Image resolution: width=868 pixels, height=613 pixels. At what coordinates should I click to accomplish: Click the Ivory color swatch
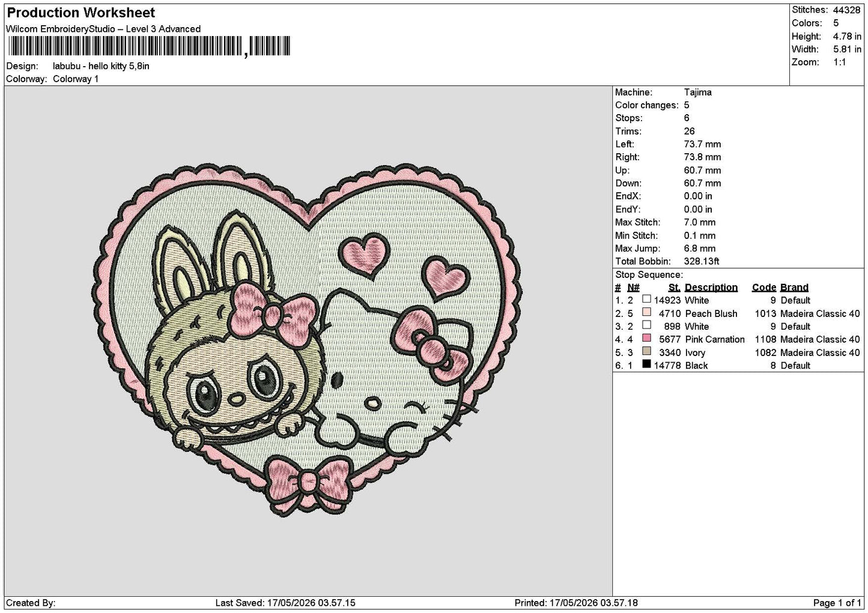646,351
